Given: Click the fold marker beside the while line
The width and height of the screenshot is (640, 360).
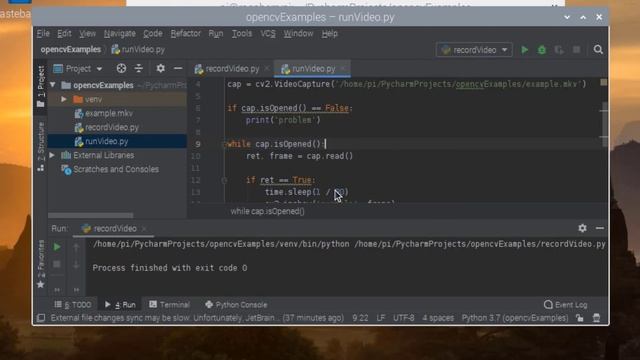Looking at the screenshot, I should coord(224,144).
